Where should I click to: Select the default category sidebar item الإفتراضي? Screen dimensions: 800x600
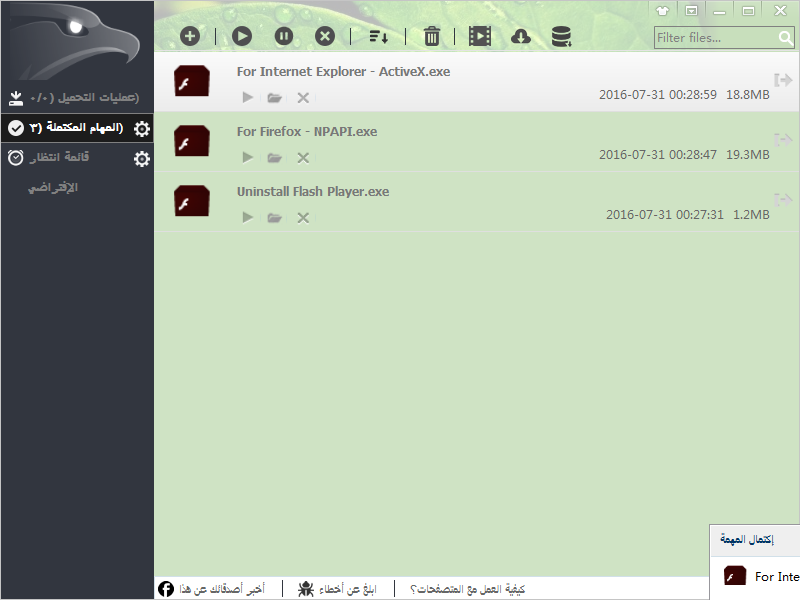(x=53, y=188)
